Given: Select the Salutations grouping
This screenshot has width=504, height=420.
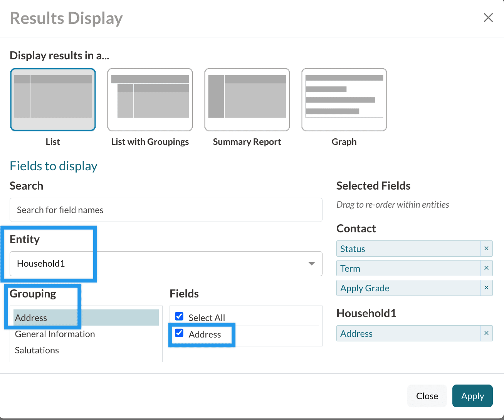Looking at the screenshot, I should [37, 350].
